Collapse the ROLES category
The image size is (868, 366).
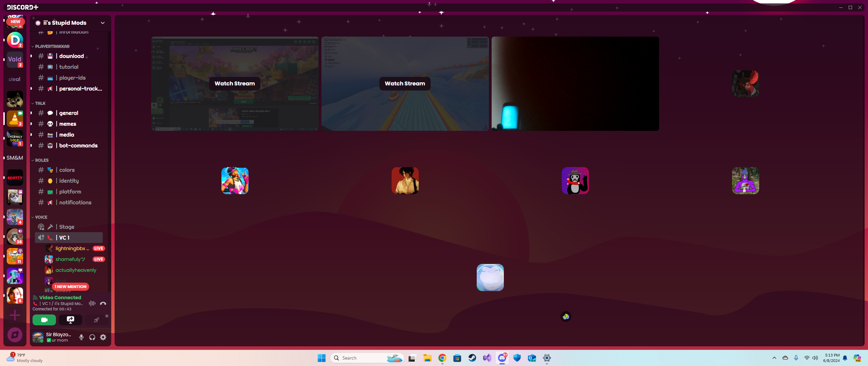point(41,160)
